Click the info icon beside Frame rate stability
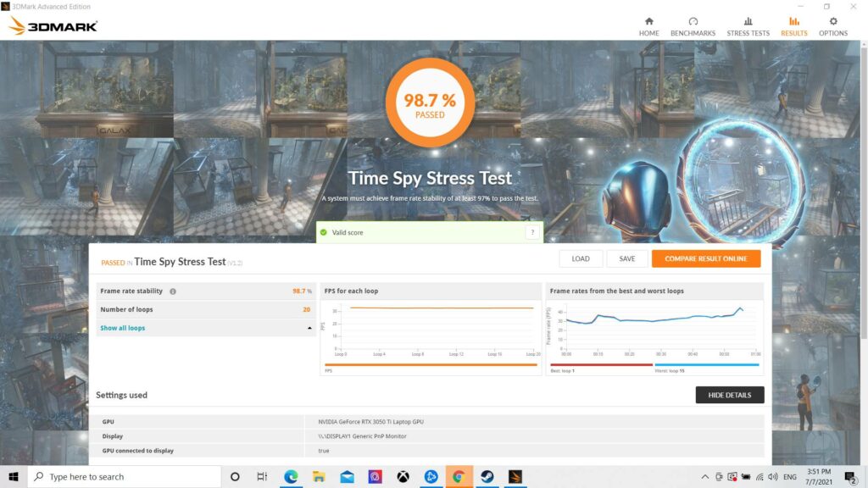The width and height of the screenshot is (868, 488). point(174,291)
